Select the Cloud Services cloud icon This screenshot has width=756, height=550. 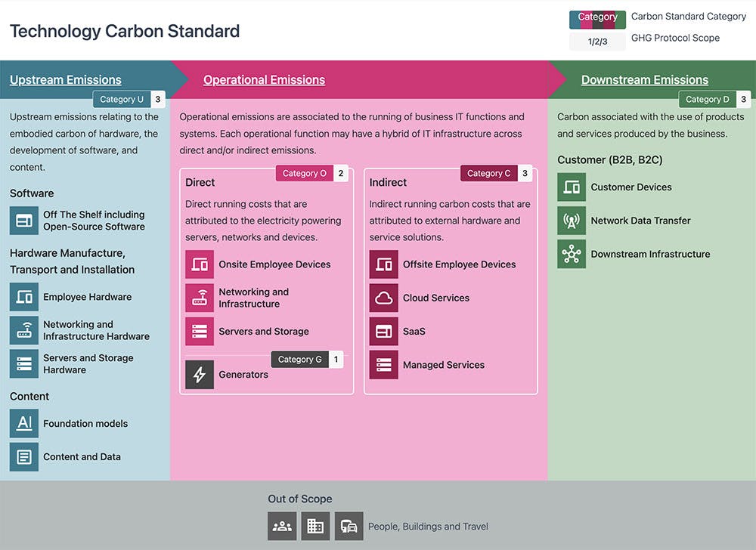tap(384, 298)
